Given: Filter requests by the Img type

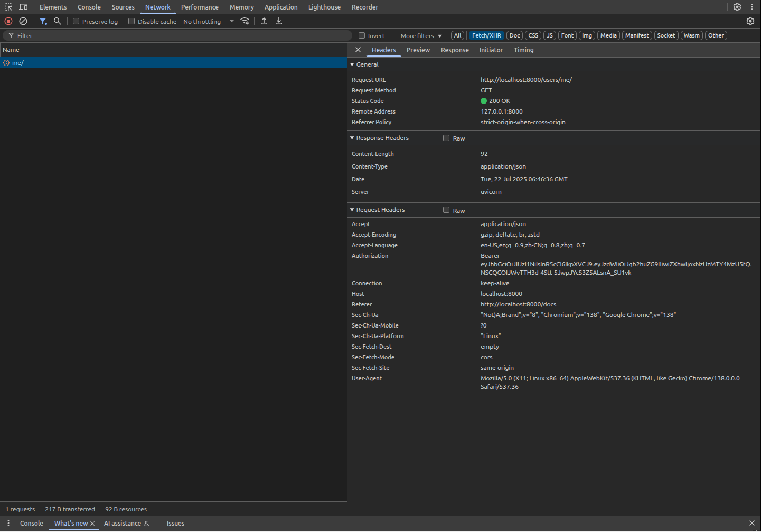Looking at the screenshot, I should point(587,35).
